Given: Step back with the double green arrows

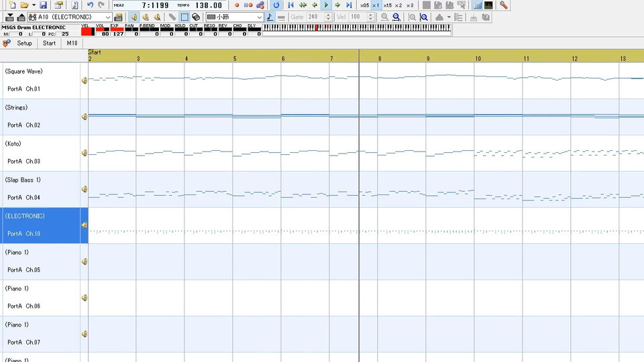Looking at the screenshot, I should point(303,5).
